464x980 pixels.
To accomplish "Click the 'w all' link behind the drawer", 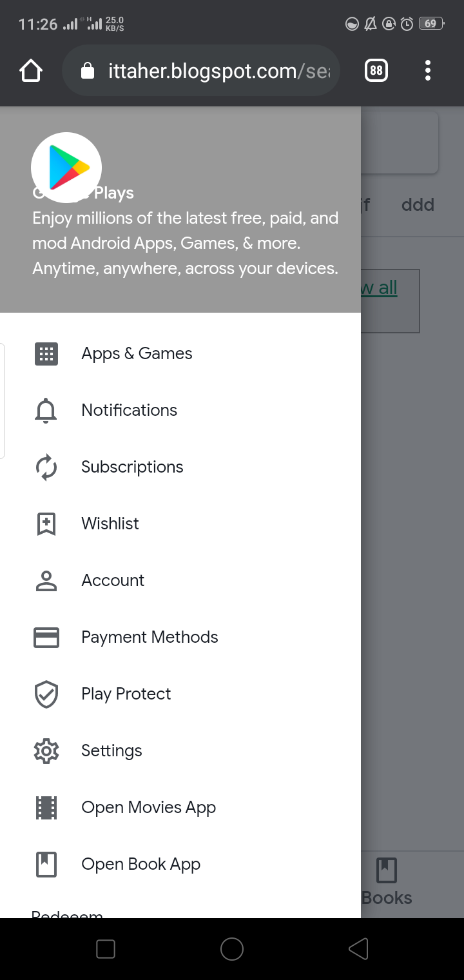I will [x=380, y=288].
